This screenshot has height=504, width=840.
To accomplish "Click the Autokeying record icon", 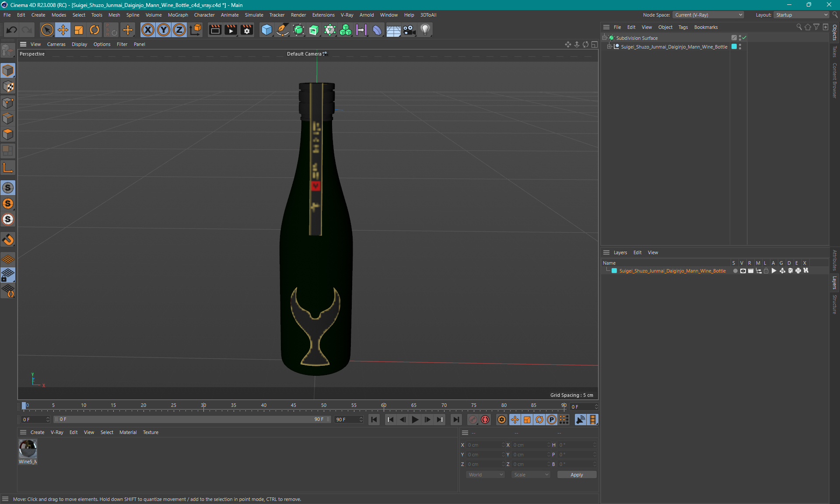I will coord(485,420).
